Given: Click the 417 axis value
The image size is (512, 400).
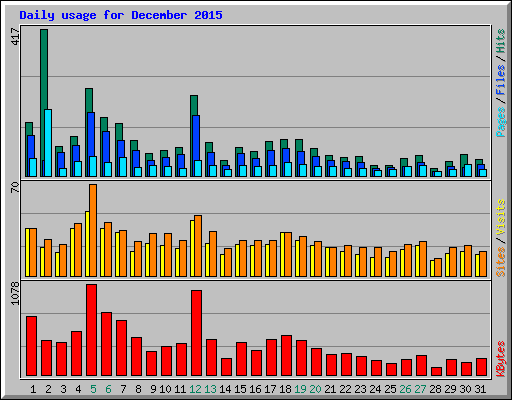Looking at the screenshot, I should tap(15, 37).
